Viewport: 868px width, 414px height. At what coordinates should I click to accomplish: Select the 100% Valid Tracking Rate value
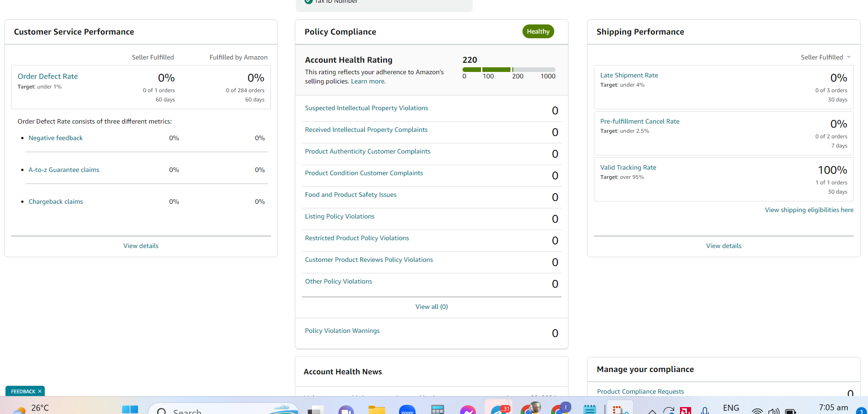click(x=833, y=170)
